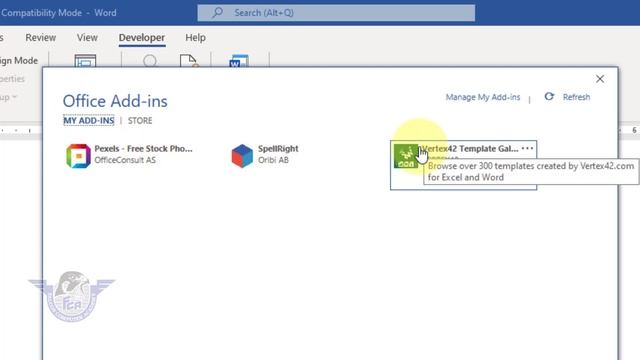This screenshot has width=640, height=360.
Task: Open the STORE tab
Action: 140,121
